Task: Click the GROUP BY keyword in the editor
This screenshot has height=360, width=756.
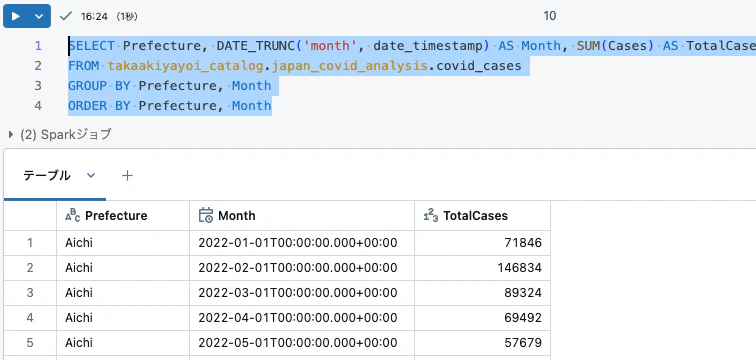Action: 99,86
